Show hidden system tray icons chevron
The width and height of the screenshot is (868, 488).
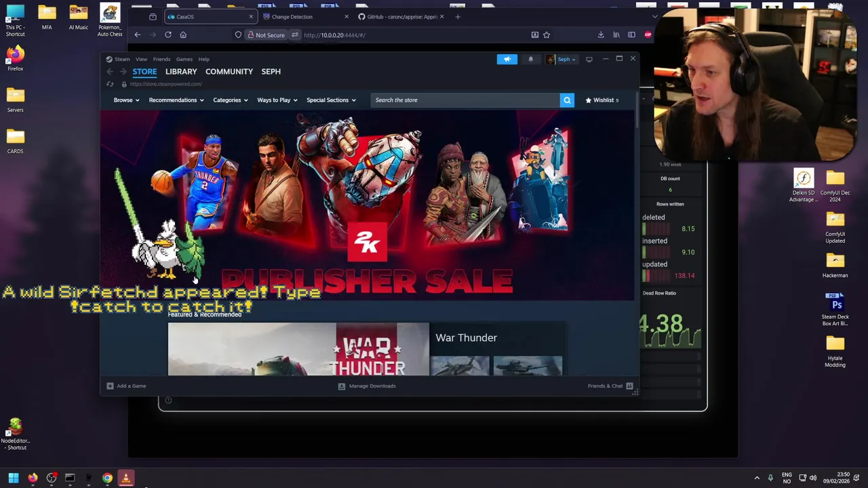click(x=757, y=478)
